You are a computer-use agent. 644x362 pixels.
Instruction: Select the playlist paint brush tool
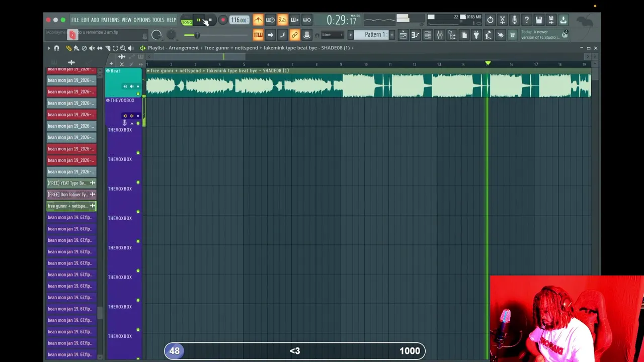point(76,48)
